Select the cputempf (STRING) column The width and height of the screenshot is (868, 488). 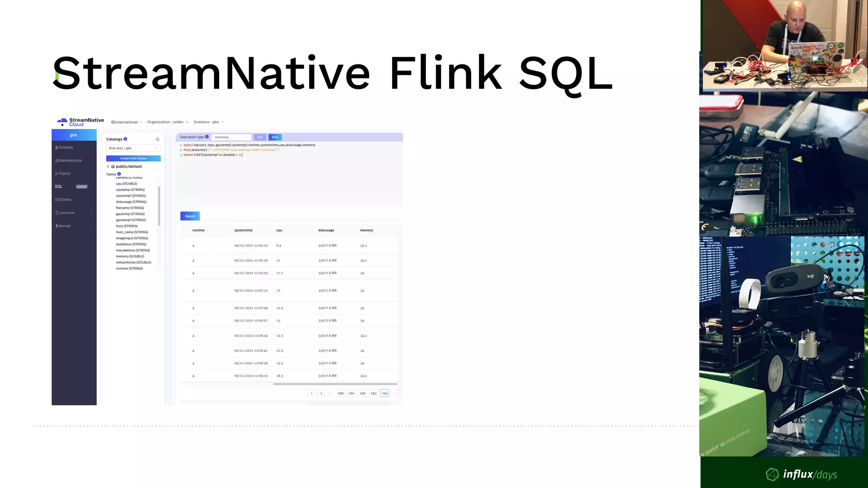[x=131, y=196]
